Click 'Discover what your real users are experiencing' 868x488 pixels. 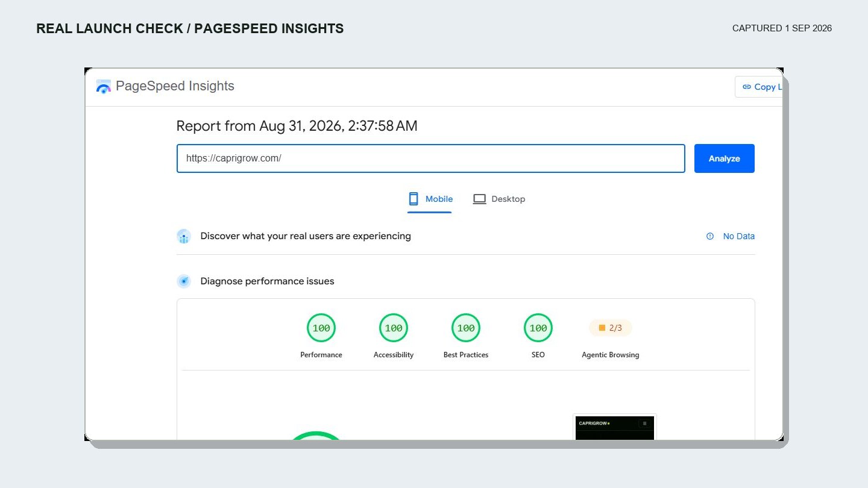(306, 236)
